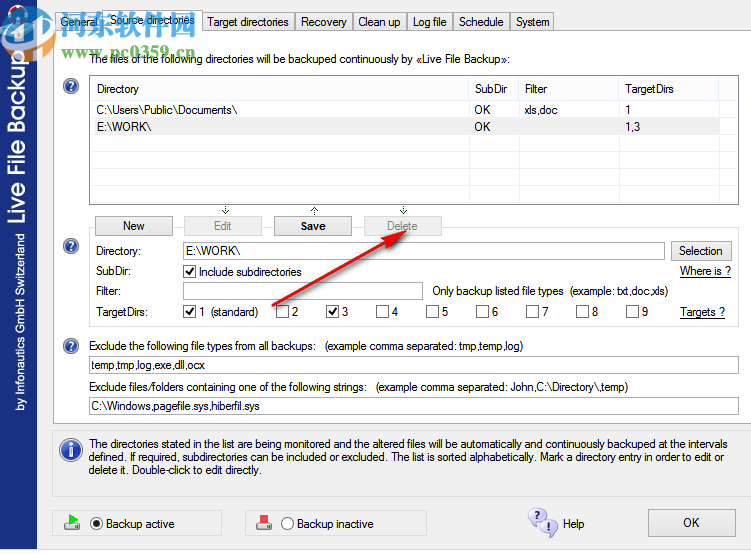Check TargetDir 9 checkbox

(x=632, y=312)
